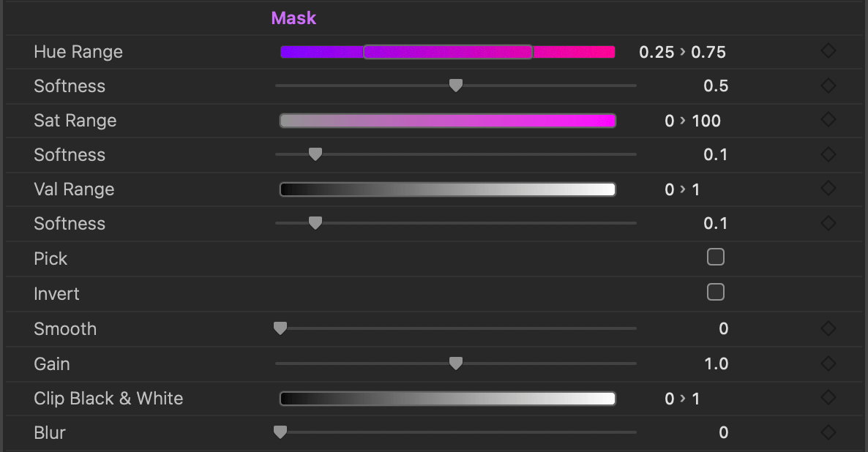The height and width of the screenshot is (452, 868).
Task: Click the Blur slider handle
Action: click(280, 432)
